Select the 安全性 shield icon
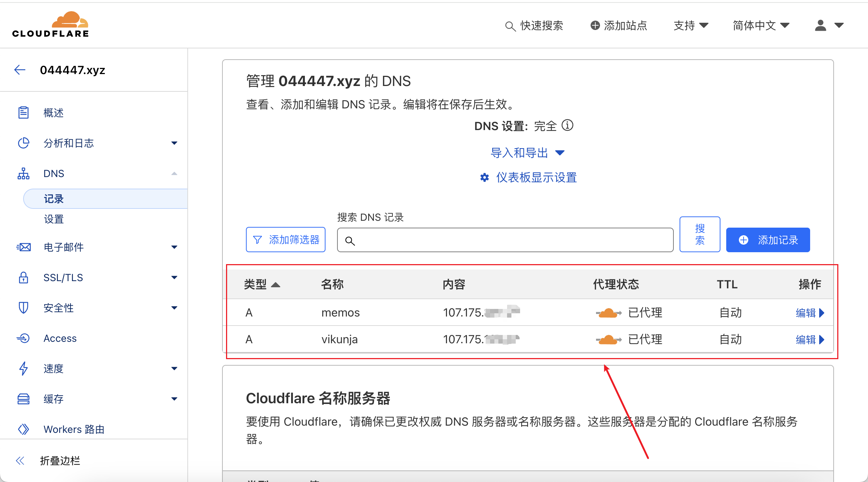The image size is (868, 482). coord(23,308)
